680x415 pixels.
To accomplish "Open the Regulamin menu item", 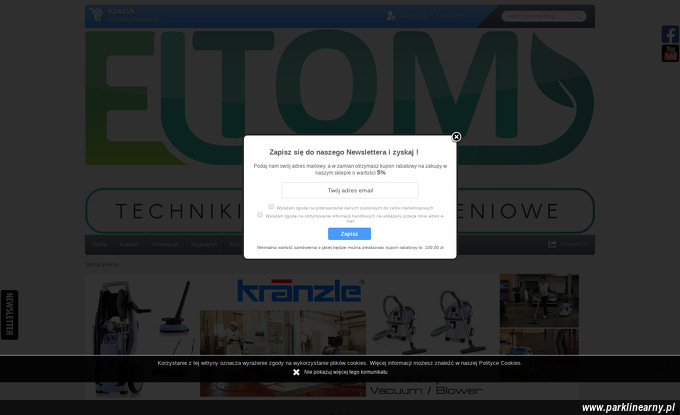I will click(204, 245).
